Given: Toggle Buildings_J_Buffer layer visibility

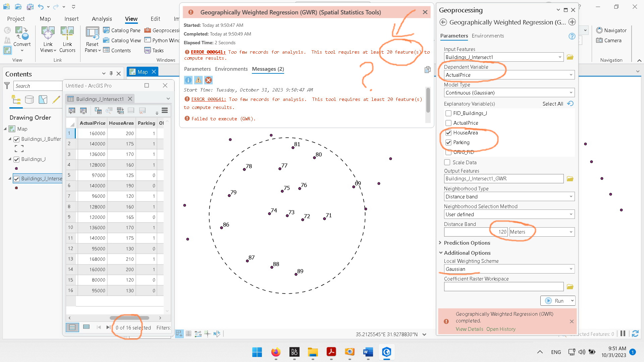Looking at the screenshot, I should tap(16, 139).
